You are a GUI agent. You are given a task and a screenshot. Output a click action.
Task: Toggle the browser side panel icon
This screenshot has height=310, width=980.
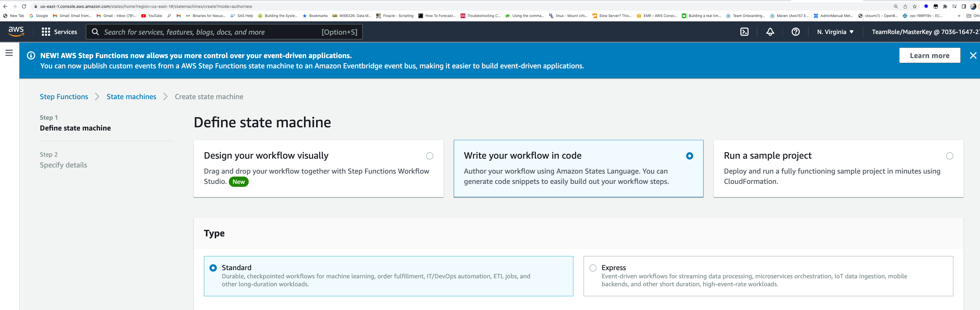pos(964,6)
